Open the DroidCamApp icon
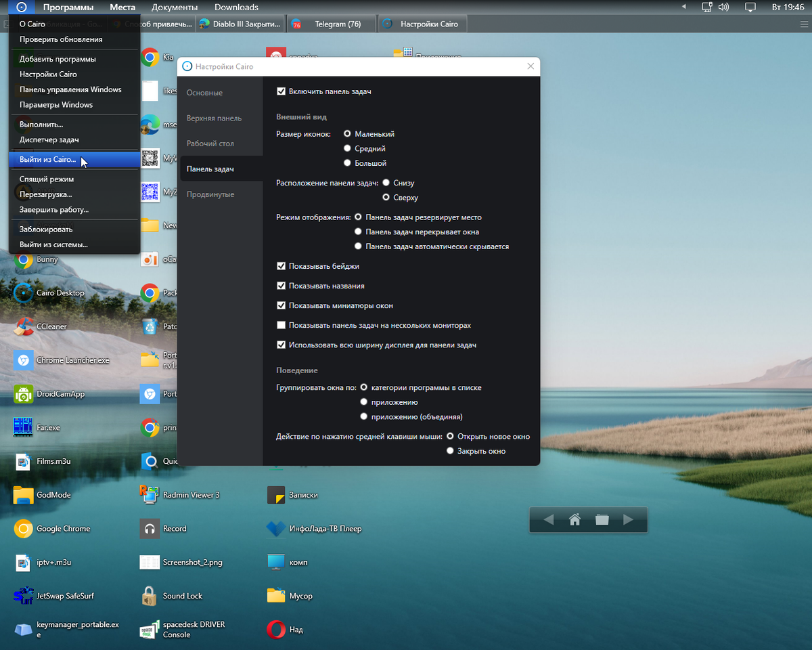Screen dimensions: 812x650 (x=24, y=394)
